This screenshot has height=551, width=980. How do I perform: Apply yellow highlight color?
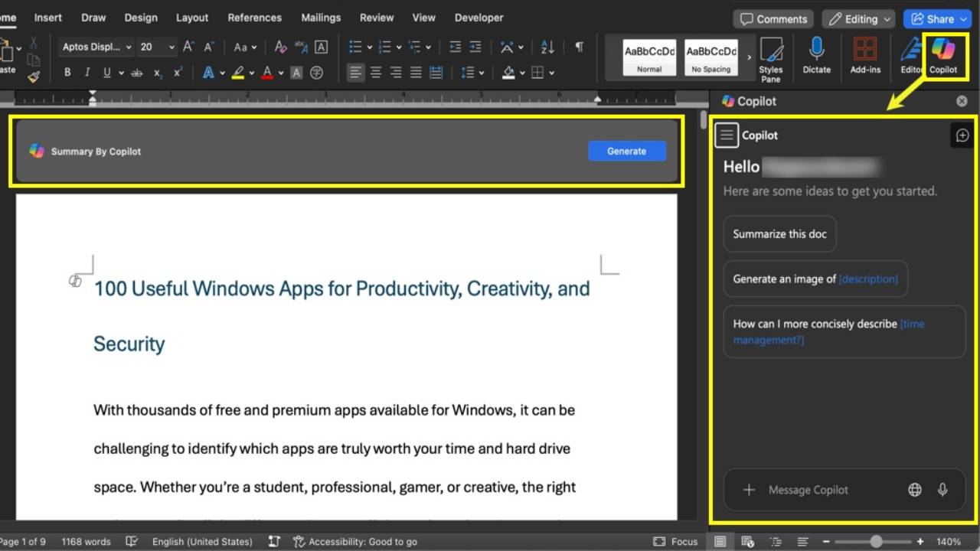(x=238, y=73)
